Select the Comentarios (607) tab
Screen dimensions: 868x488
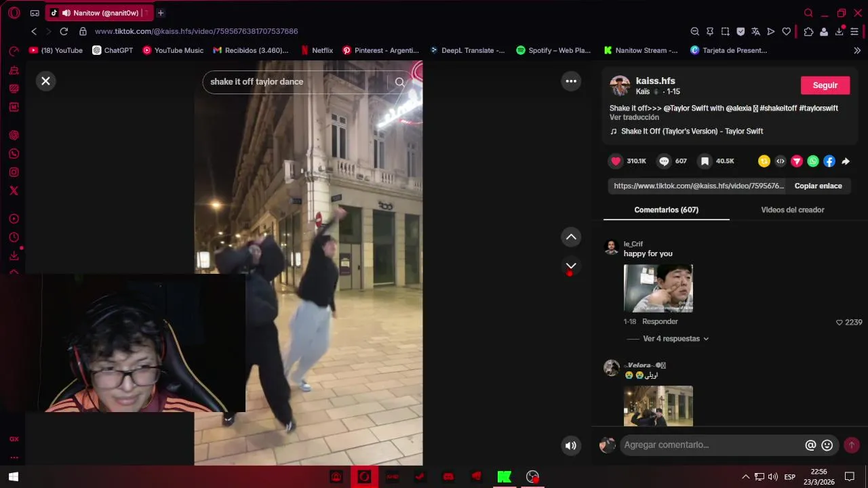666,210
